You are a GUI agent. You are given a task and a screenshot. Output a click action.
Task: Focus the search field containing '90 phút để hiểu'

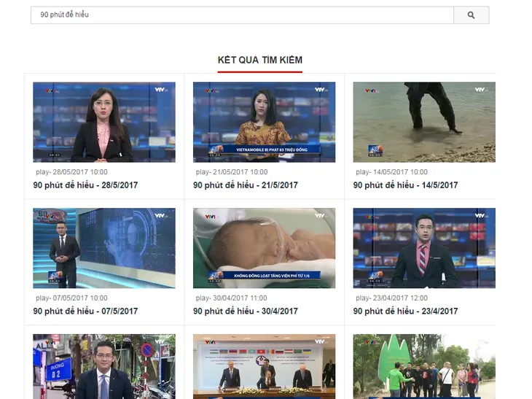[242, 15]
